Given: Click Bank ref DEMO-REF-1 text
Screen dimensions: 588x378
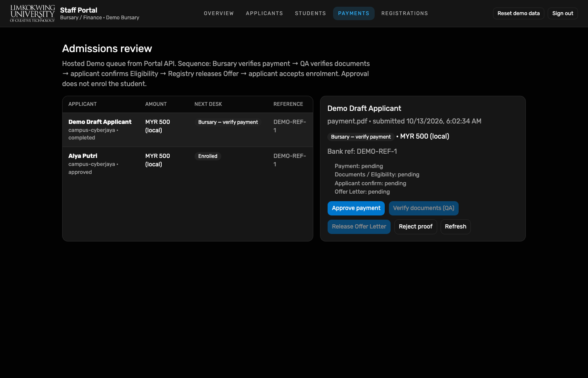Looking at the screenshot, I should [362, 151].
